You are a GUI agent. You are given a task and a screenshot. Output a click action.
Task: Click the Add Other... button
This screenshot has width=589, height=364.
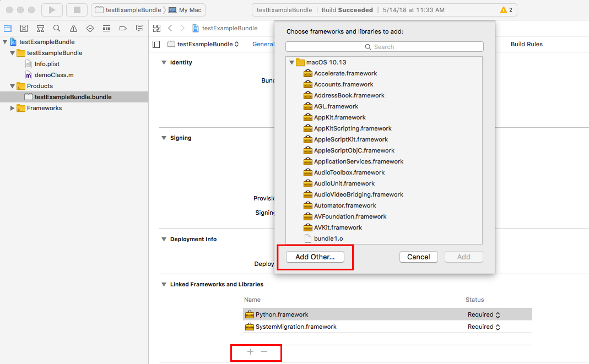click(x=315, y=257)
